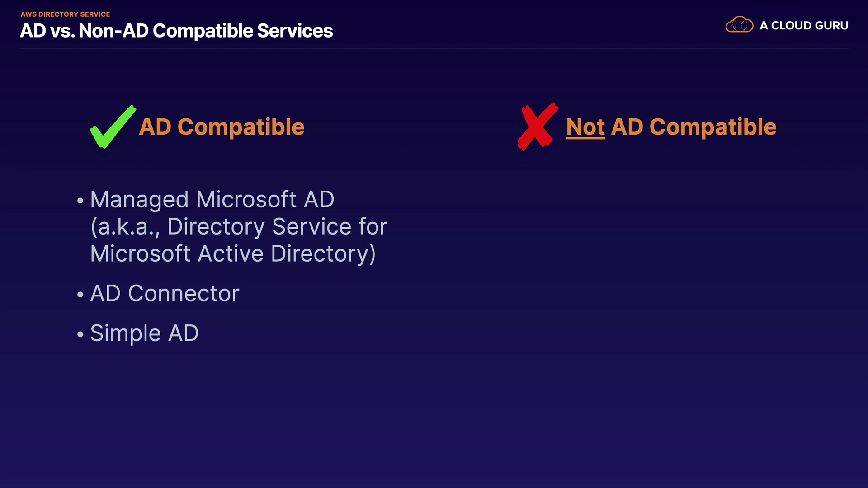Click the underlined word Not
Image resolution: width=868 pixels, height=488 pixels.
[x=585, y=127]
